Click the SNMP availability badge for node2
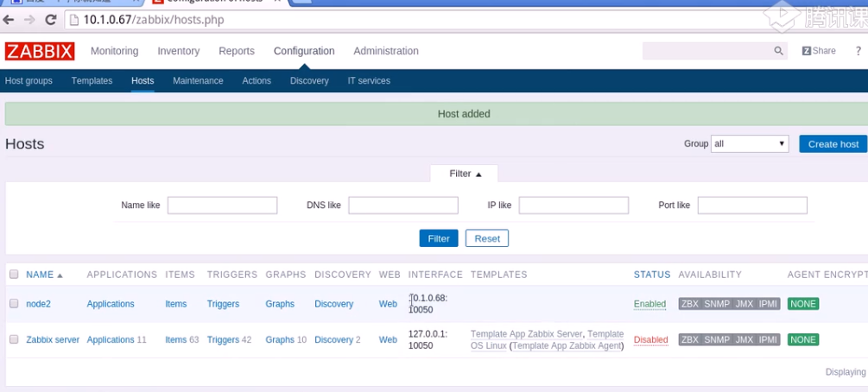The image size is (868, 392). (x=718, y=304)
